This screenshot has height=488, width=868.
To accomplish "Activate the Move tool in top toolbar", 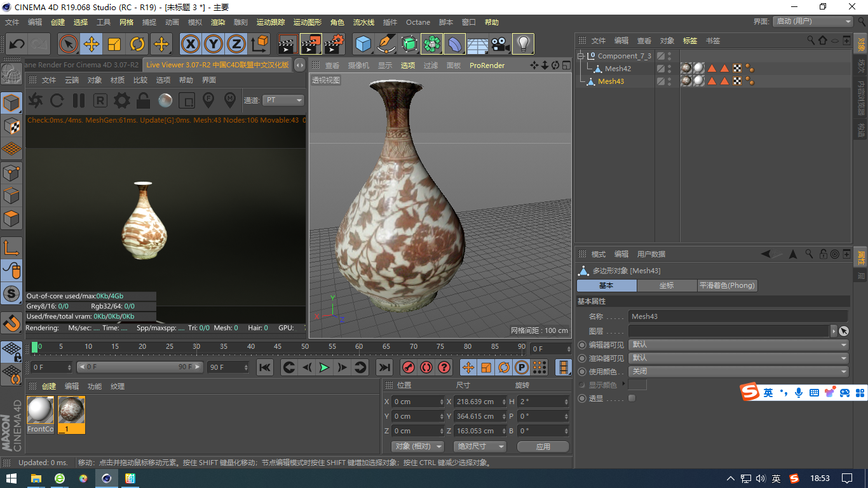I will 91,44.
